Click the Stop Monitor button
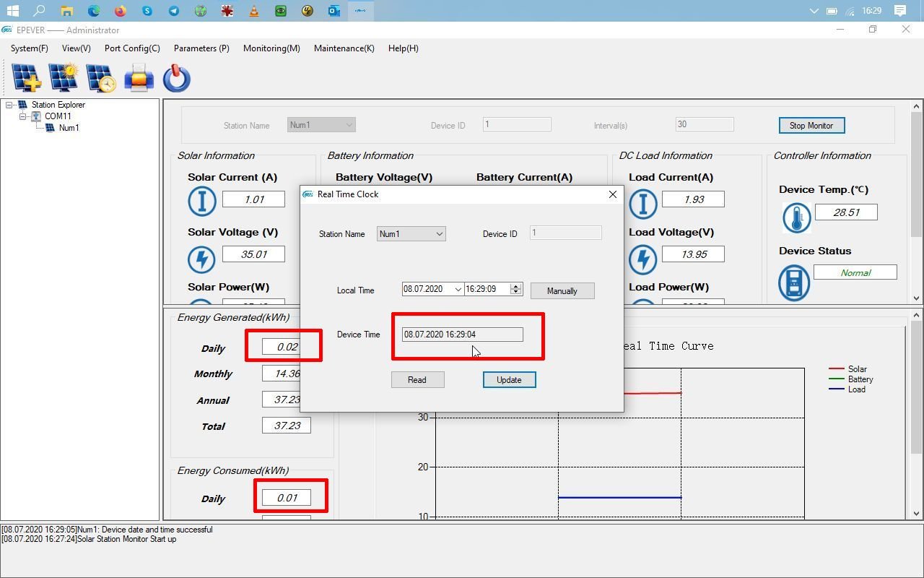 (x=811, y=126)
